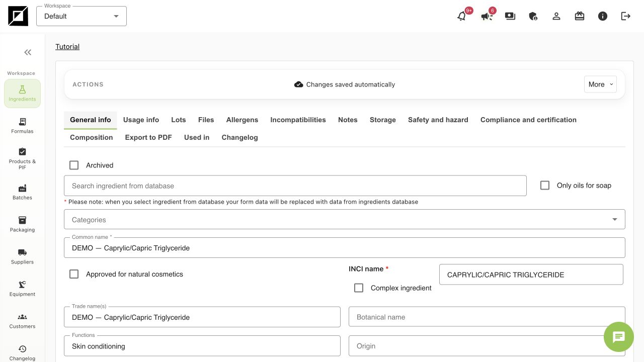Open the Export to PDF tab
The width and height of the screenshot is (644, 362).
(x=148, y=137)
